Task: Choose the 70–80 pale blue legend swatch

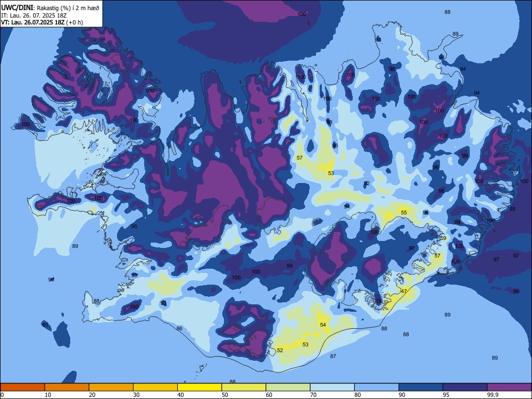Action: click(332, 387)
